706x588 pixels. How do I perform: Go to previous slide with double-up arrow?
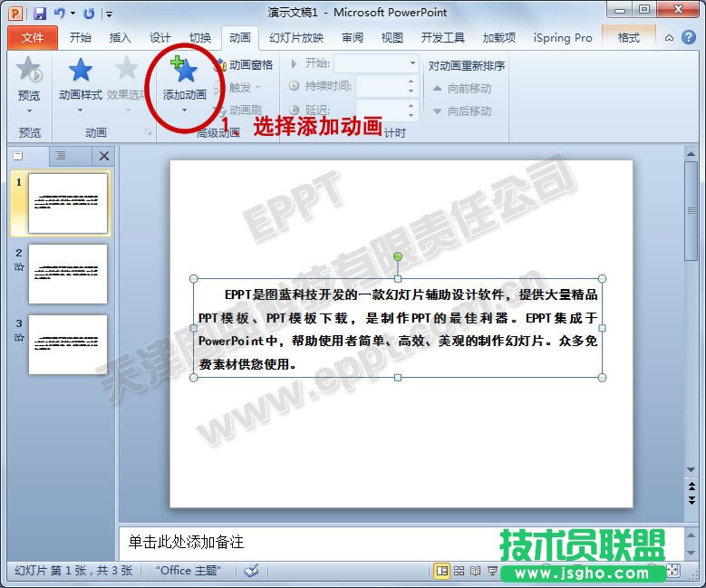click(691, 487)
